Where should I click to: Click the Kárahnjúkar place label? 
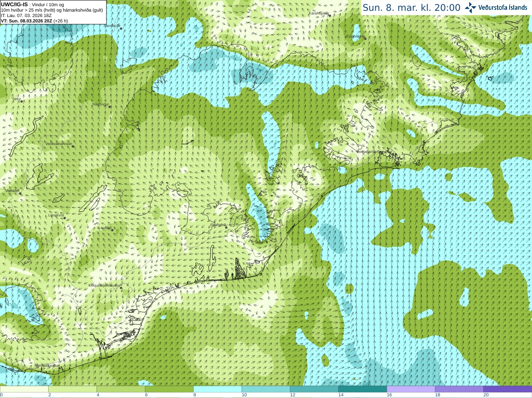pyautogui.click(x=319, y=14)
